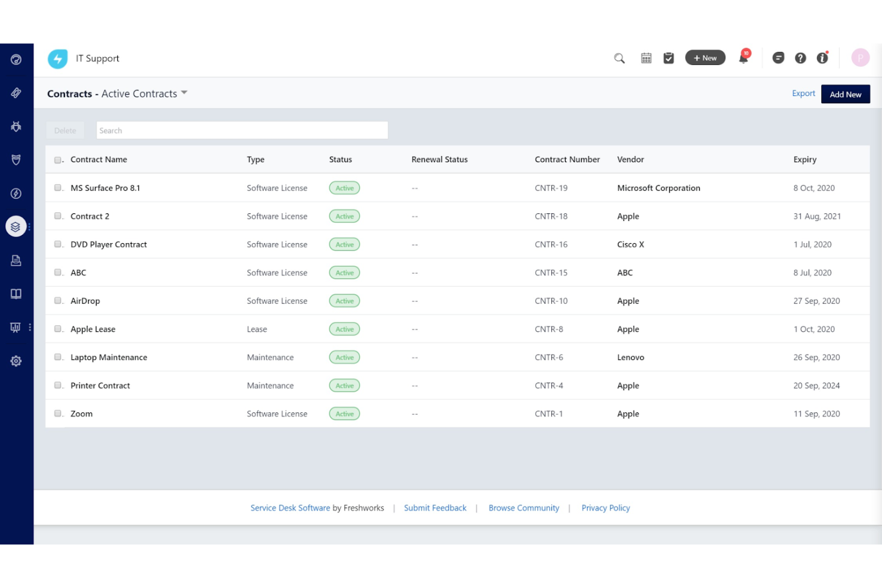The height and width of the screenshot is (588, 882).
Task: Check the Printer Contract checkbox
Action: click(58, 385)
